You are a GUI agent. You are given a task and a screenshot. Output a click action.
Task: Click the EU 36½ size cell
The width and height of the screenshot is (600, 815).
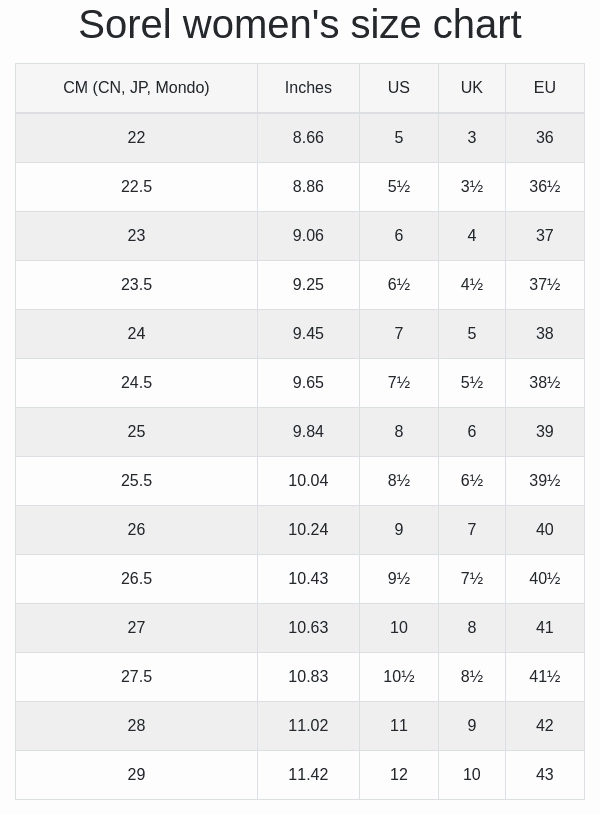pos(544,187)
